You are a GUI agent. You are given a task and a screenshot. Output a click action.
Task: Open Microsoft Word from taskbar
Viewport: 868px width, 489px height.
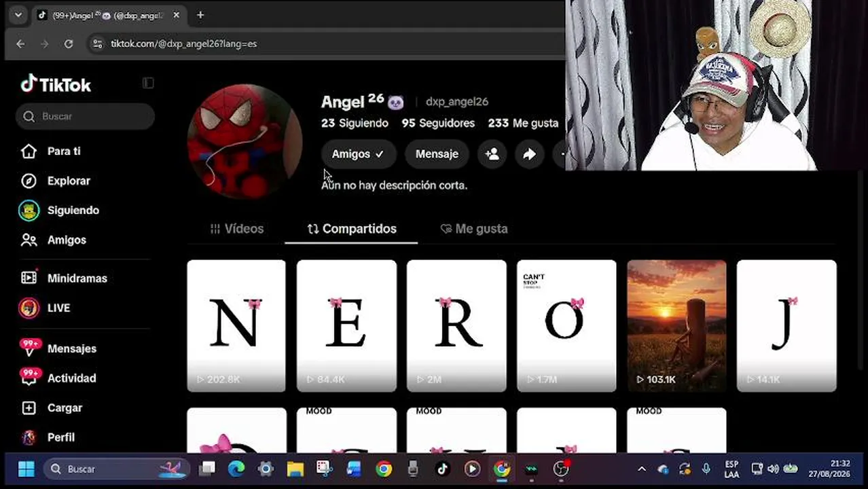pos(353,469)
